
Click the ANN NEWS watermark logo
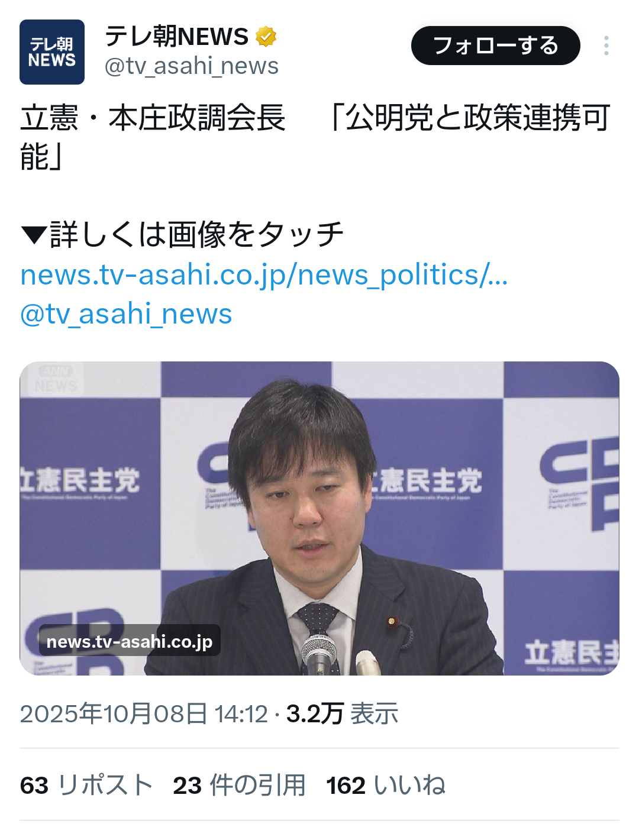[56, 379]
